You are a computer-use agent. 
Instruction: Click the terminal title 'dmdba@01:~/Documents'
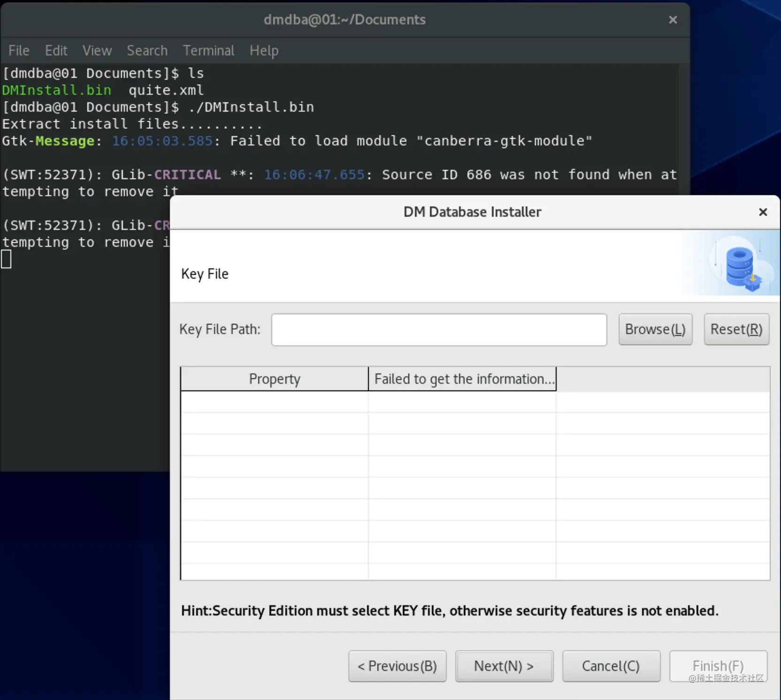click(345, 20)
